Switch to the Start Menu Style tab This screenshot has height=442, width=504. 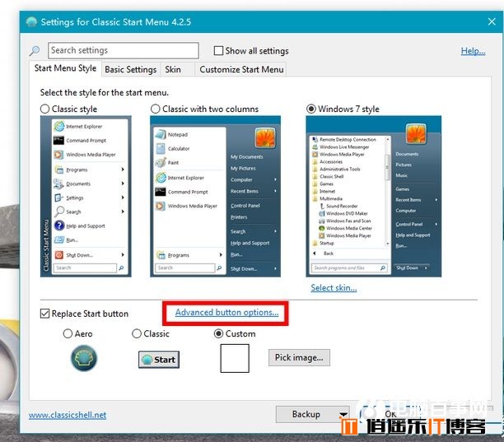pos(65,68)
